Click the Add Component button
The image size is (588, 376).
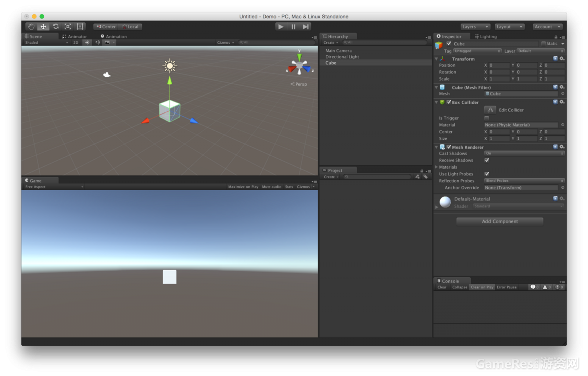500,221
